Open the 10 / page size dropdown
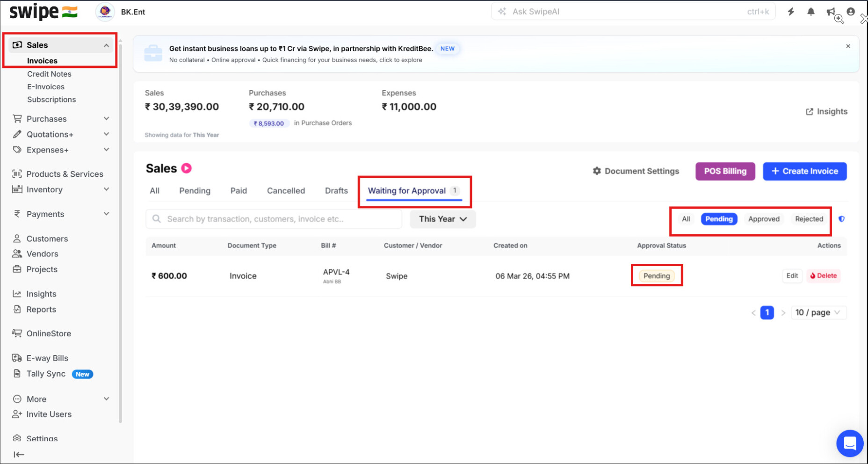This screenshot has height=464, width=868. click(x=817, y=312)
